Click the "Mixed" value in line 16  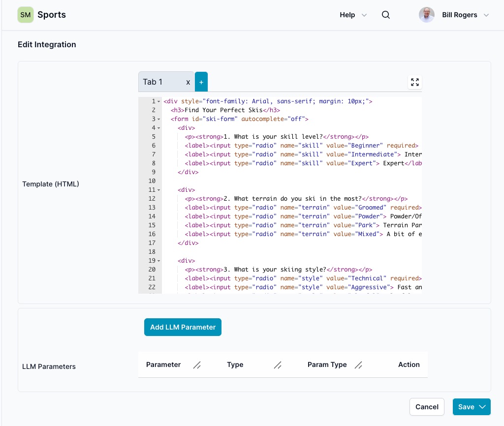click(367, 234)
